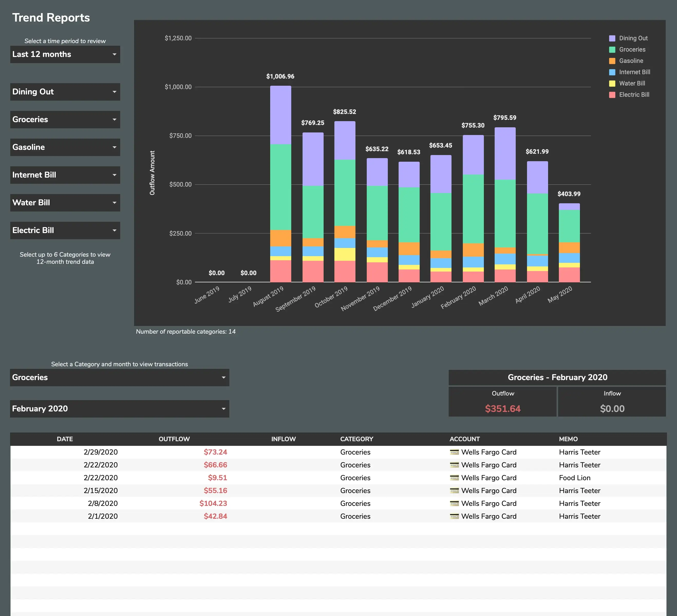Click the $0.00 inflow total
The image size is (677, 616).
[612, 409]
